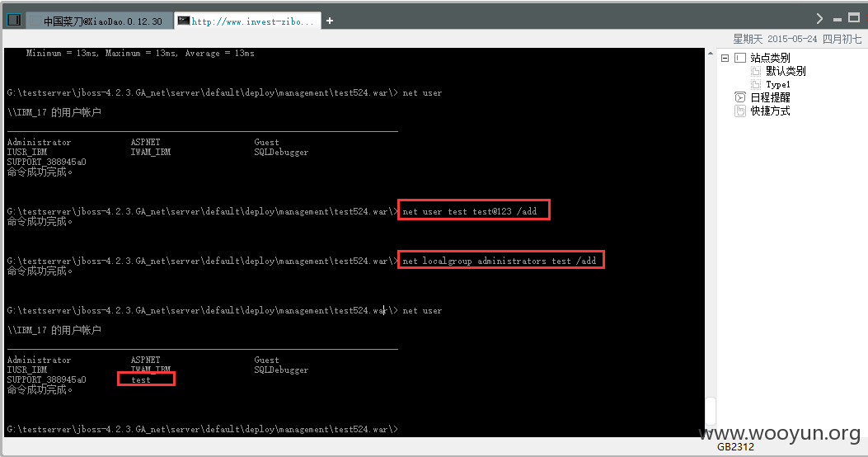Screen dimensions: 868x457
Task: Click the 站点类别 category icon
Action: point(739,58)
